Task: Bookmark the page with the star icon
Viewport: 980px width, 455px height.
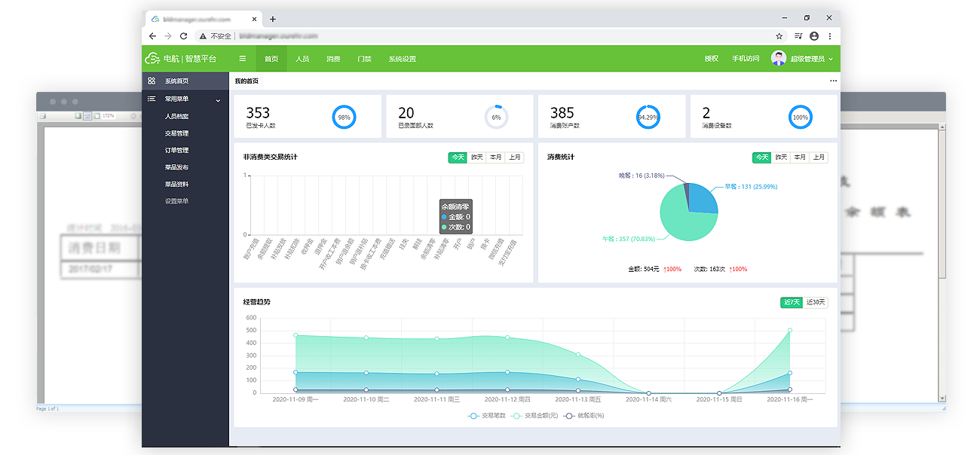Action: click(x=779, y=35)
